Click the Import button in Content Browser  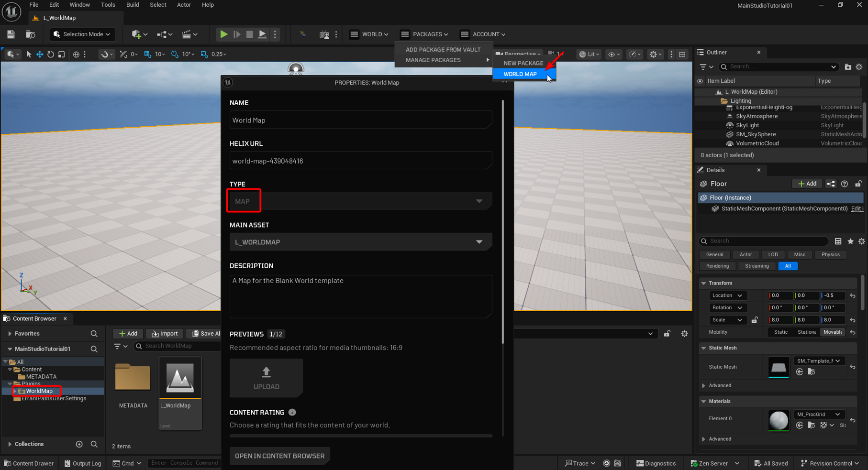164,334
